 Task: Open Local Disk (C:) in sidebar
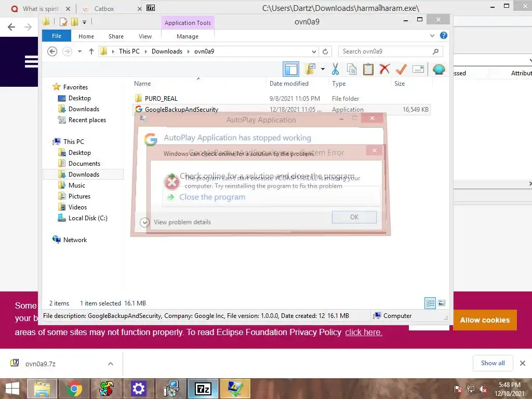87,218
